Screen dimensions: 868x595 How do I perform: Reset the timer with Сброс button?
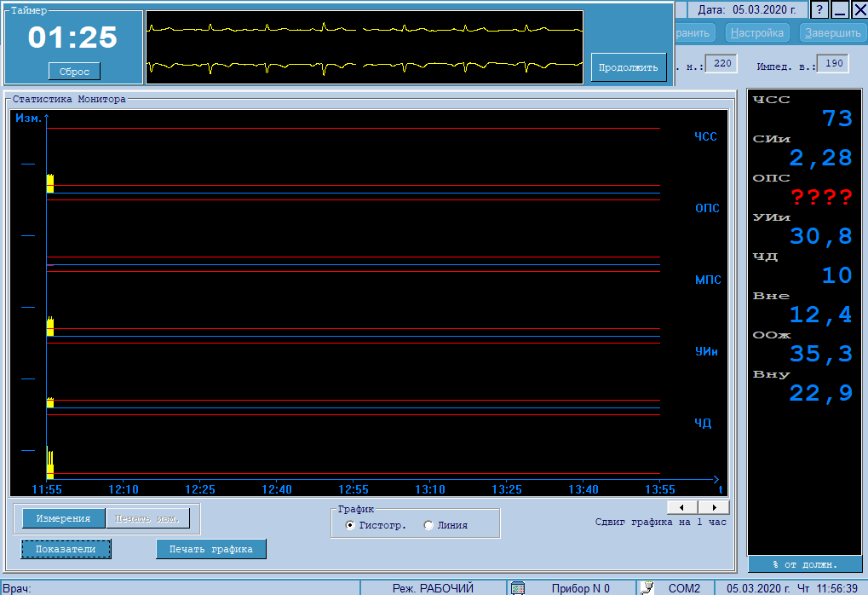click(74, 72)
